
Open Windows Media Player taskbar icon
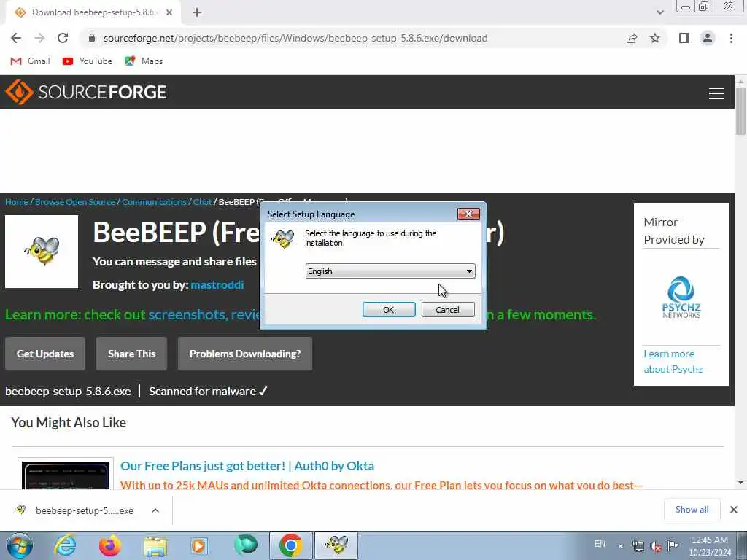200,545
